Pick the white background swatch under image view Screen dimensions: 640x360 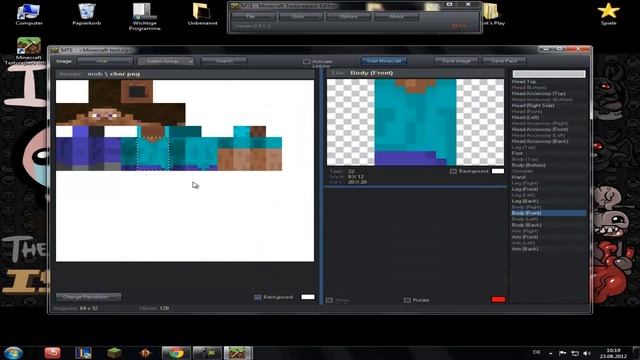[x=308, y=297]
